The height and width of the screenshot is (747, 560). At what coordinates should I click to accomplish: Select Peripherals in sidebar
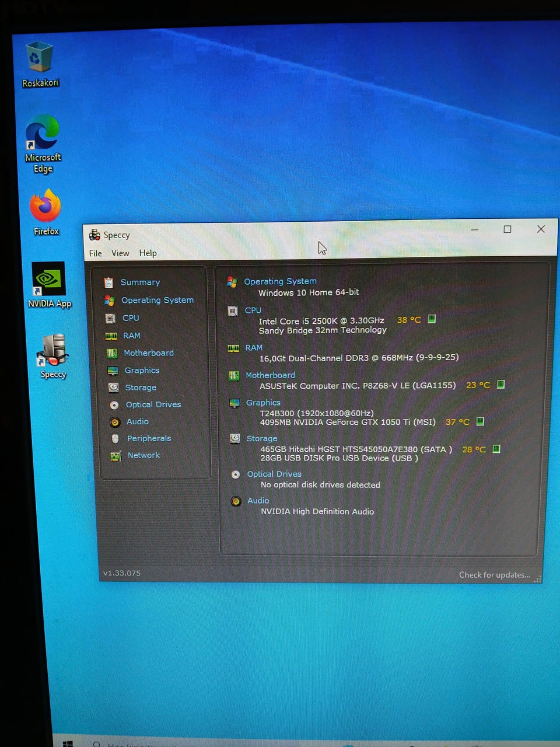pyautogui.click(x=149, y=438)
